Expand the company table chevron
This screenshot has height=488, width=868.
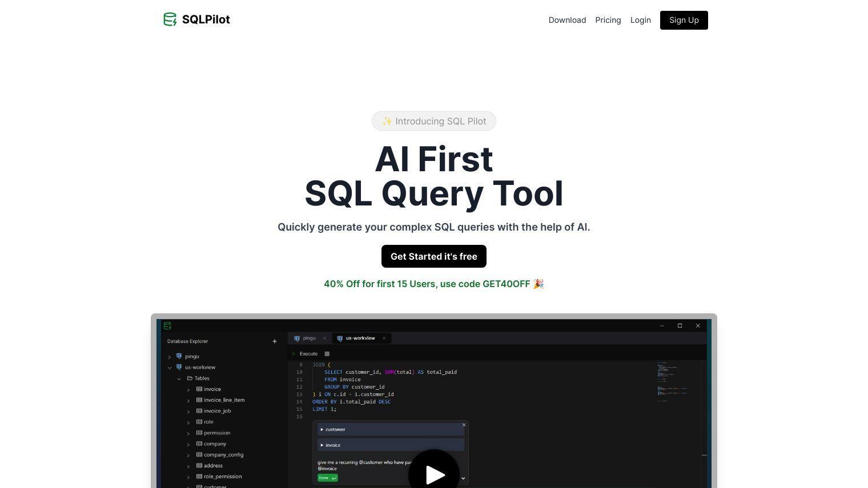click(x=188, y=444)
